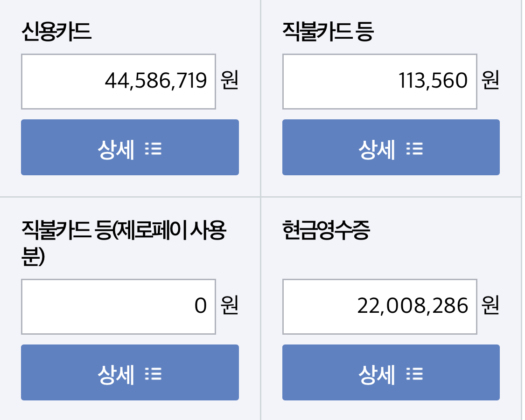
Task: Click the list icon on 현금영수증 상세 button
Action: pyautogui.click(x=414, y=374)
